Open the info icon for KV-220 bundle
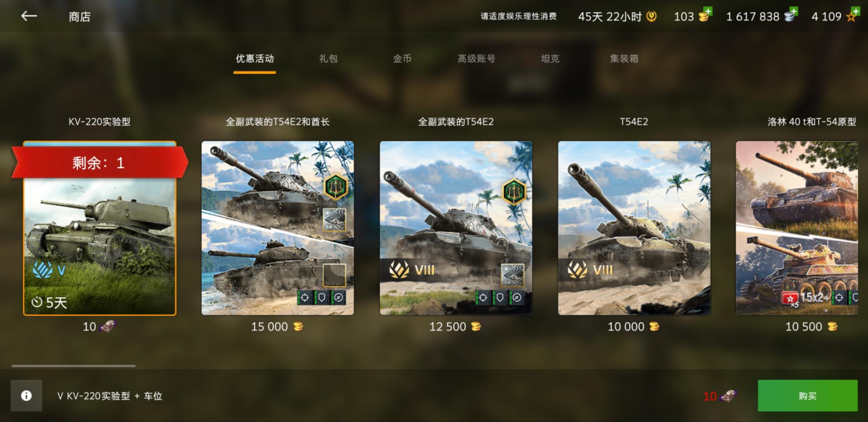 pos(26,395)
